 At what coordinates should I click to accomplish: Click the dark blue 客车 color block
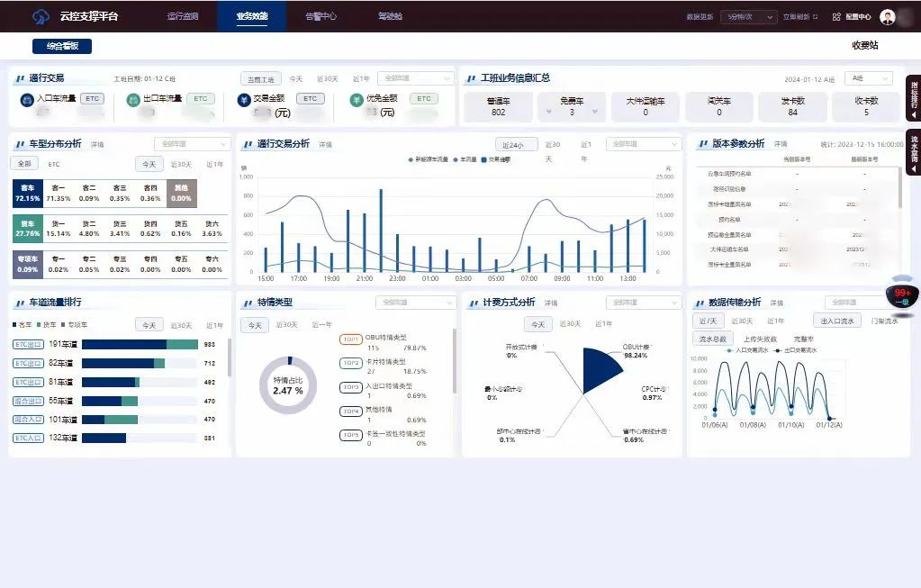coord(27,193)
